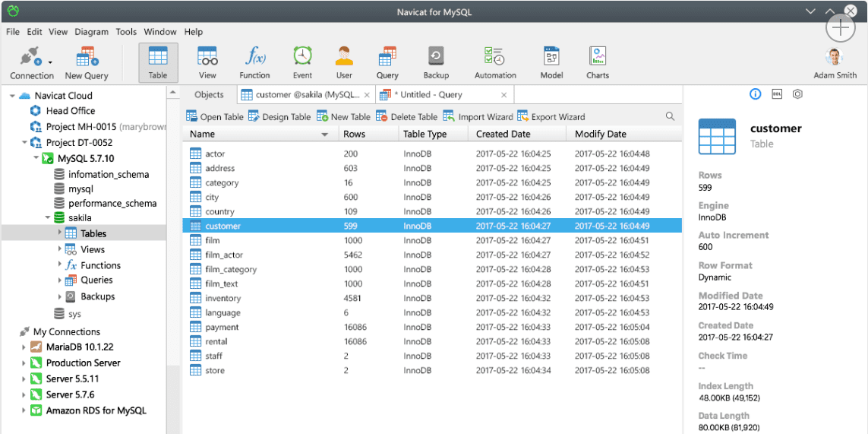Open the Query toolbar icon

click(x=387, y=57)
